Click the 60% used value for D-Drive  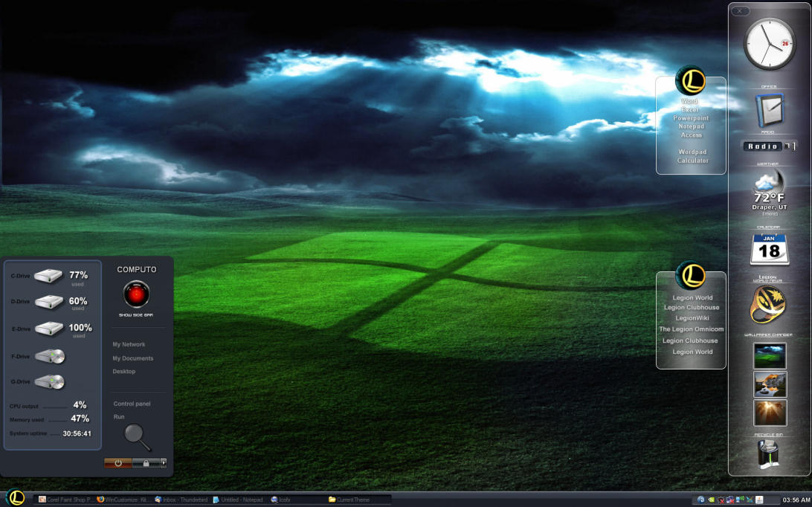[x=78, y=301]
